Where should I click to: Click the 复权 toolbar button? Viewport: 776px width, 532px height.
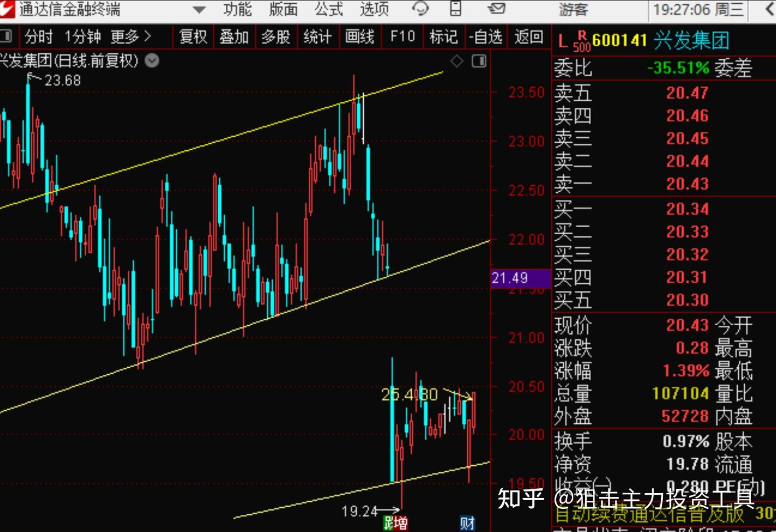coord(193,37)
